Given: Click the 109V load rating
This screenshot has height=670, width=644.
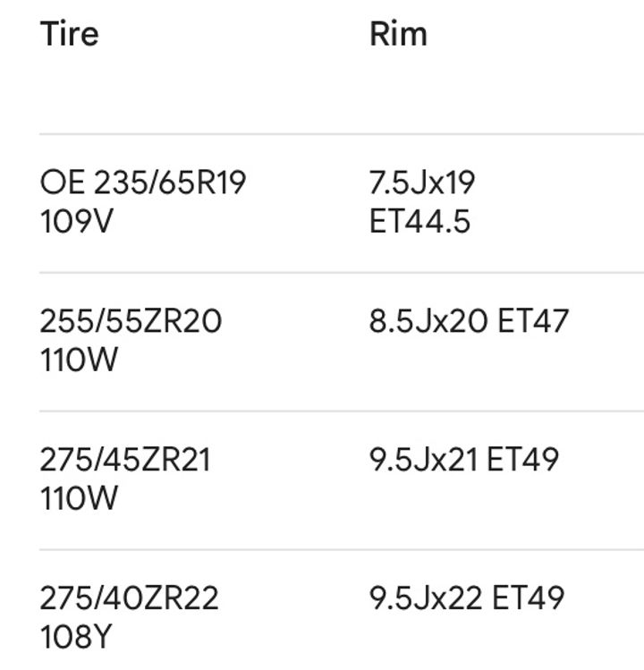Looking at the screenshot, I should pos(77,221).
